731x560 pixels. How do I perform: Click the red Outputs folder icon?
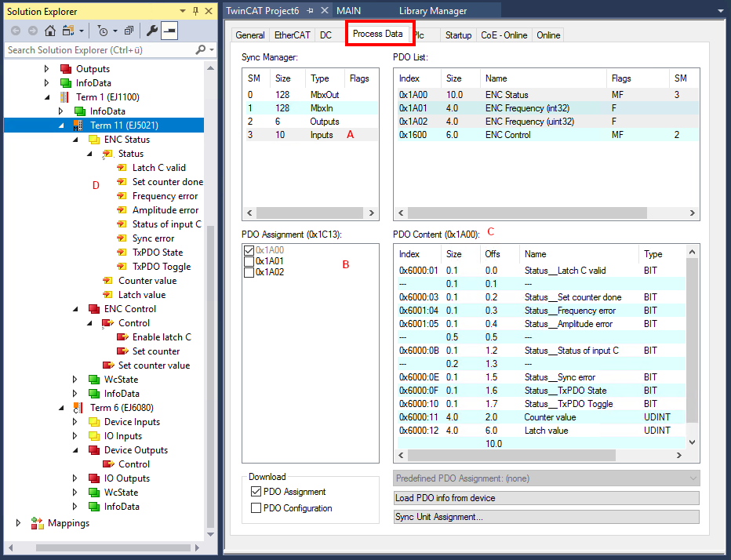click(x=66, y=69)
